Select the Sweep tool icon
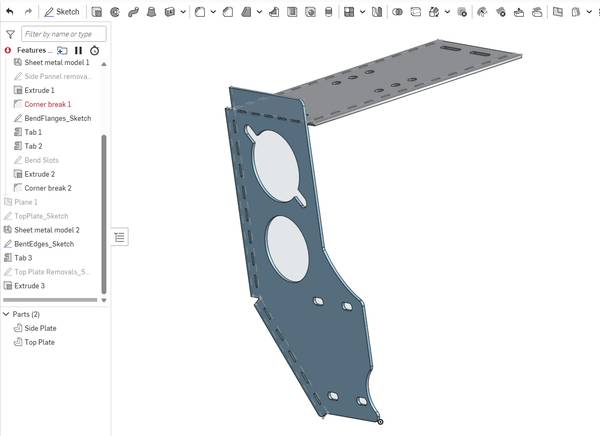600x436 pixels. [x=133, y=12]
